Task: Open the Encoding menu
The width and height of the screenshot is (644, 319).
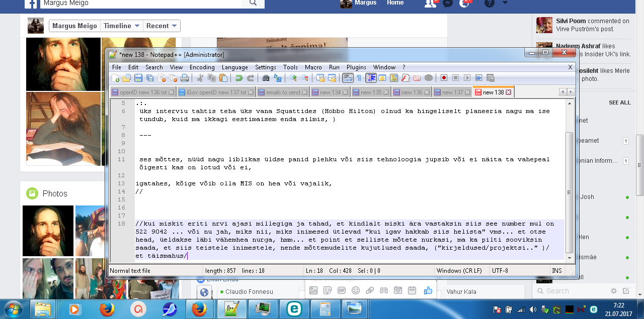Action: (202, 67)
